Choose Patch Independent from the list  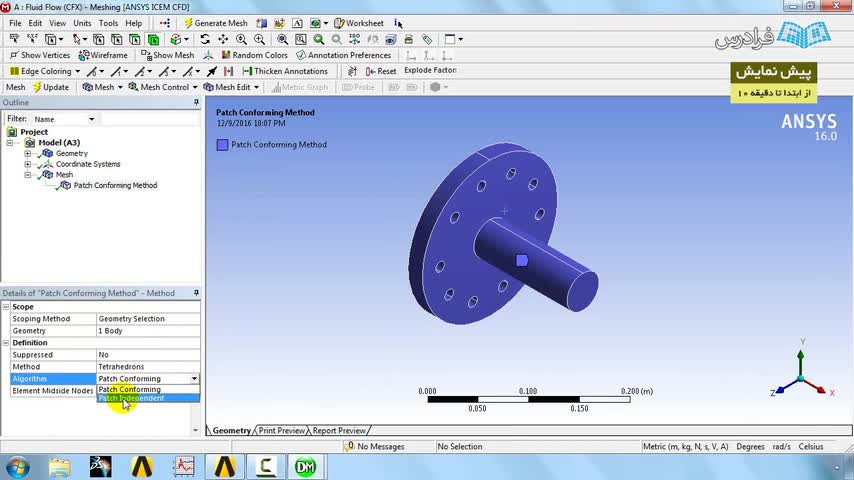[x=148, y=398]
